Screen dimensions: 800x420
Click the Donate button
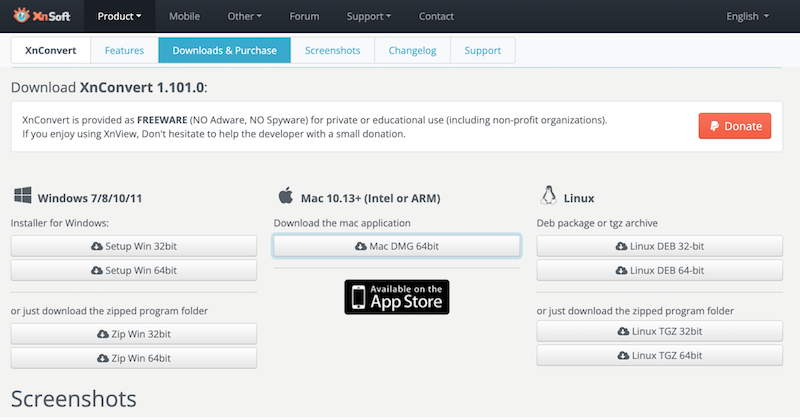[x=735, y=126]
